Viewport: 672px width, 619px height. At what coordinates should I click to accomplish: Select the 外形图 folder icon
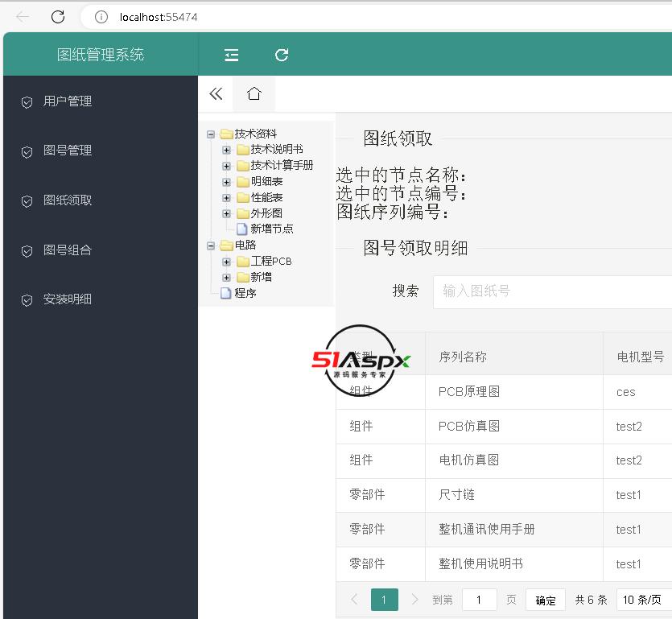click(x=242, y=213)
